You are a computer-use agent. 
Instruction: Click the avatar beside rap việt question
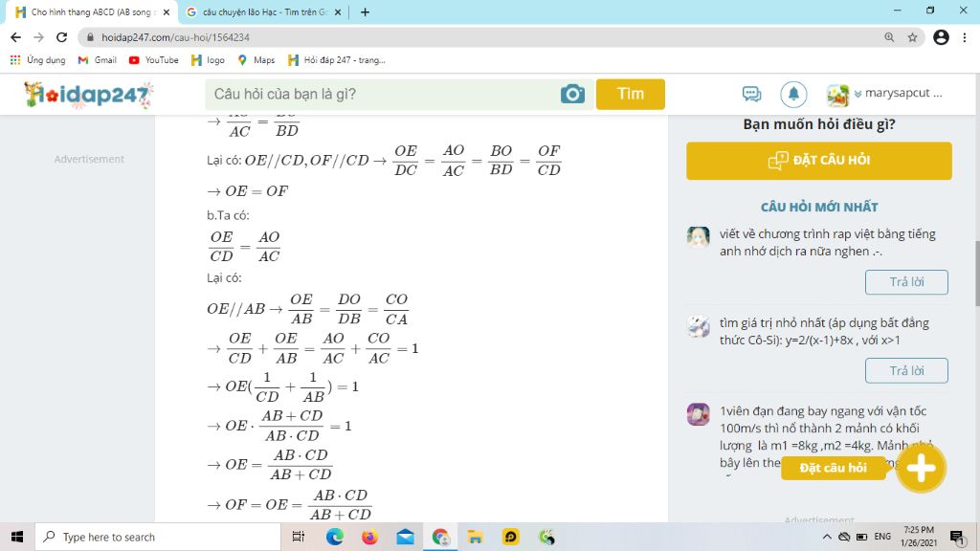pyautogui.click(x=698, y=237)
